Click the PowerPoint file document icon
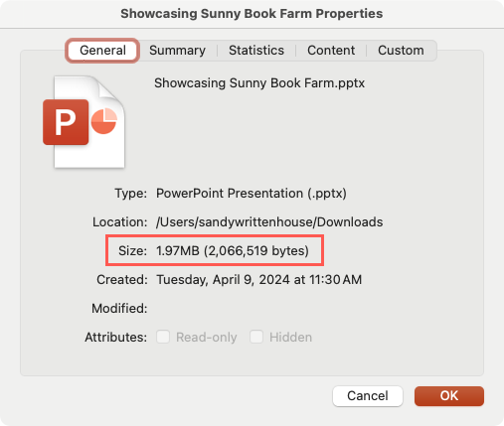 pyautogui.click(x=84, y=122)
